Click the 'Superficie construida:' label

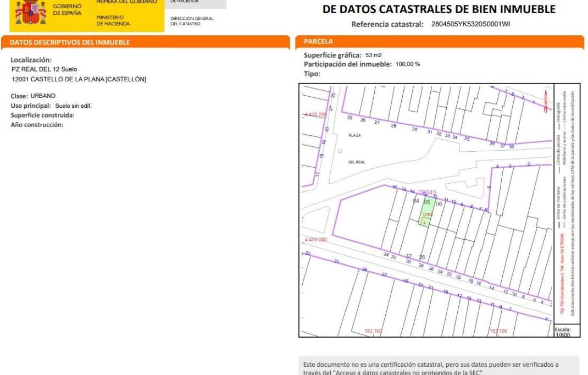(x=42, y=115)
